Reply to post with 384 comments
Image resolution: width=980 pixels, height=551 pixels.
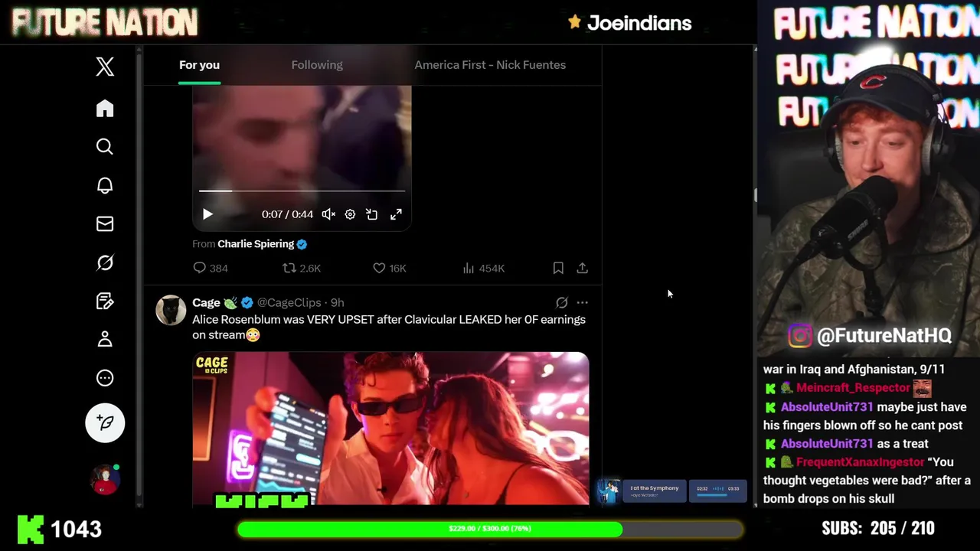[211, 268]
